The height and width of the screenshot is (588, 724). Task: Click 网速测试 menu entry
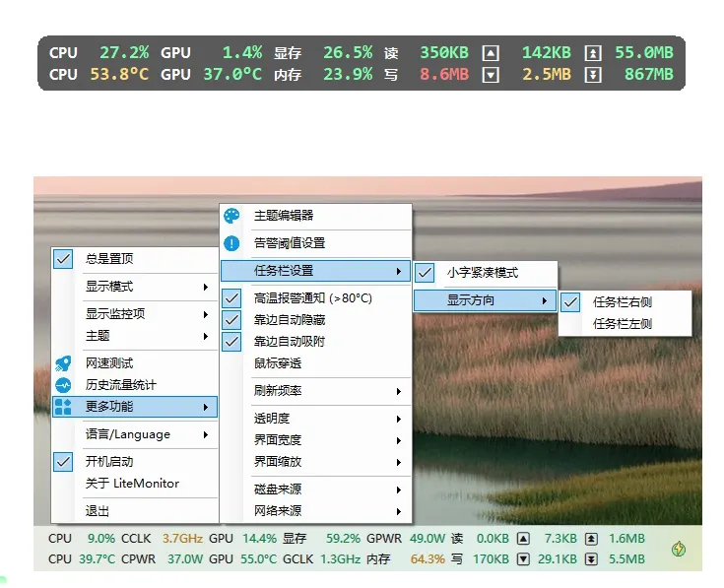tap(135, 363)
